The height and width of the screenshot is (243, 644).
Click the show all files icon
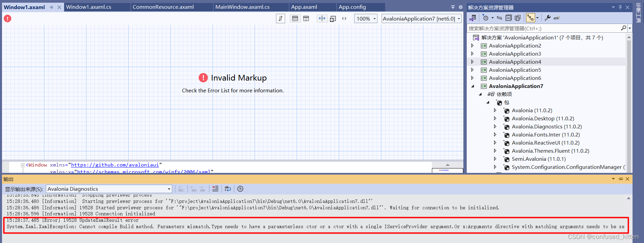[518, 18]
